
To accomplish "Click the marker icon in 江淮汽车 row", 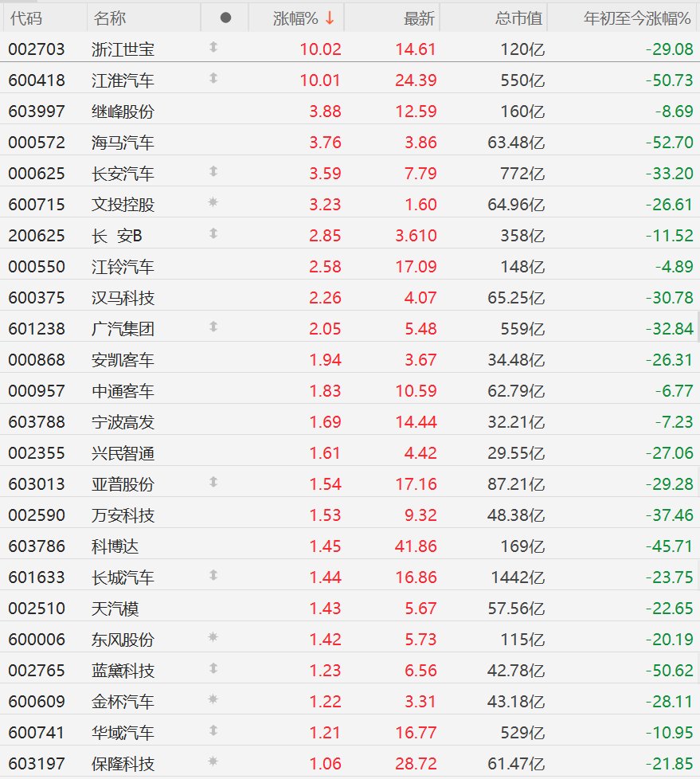I will 213,78.
